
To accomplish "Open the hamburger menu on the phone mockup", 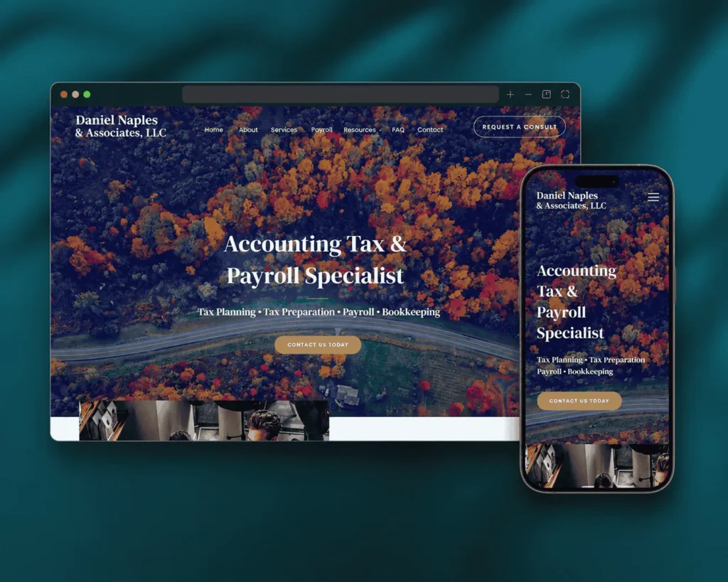I will 653,197.
